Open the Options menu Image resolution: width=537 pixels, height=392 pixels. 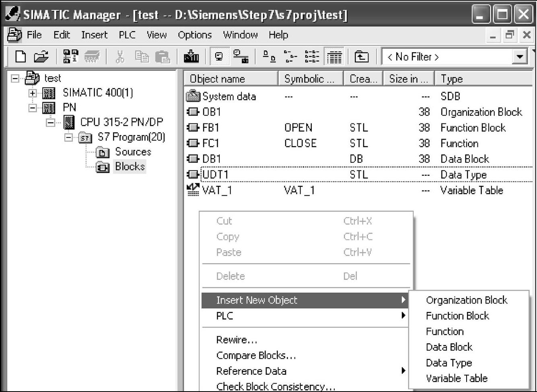[194, 35]
